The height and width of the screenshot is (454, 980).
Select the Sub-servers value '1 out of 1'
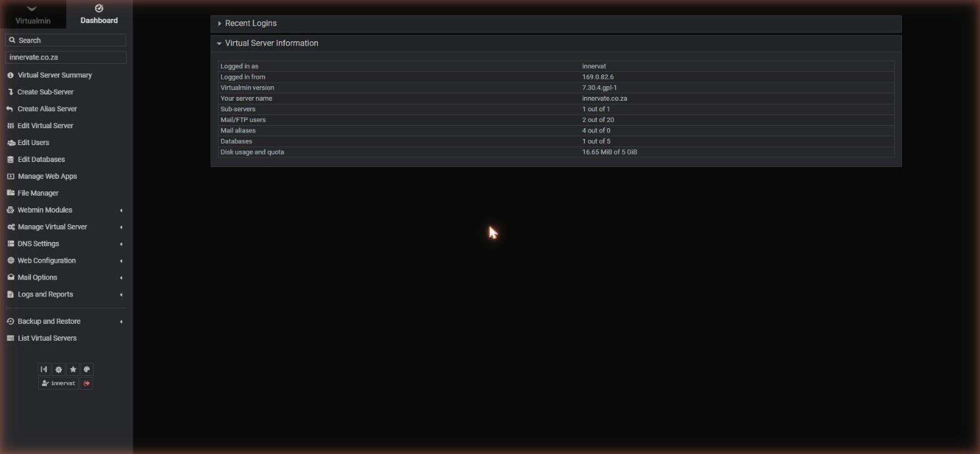click(596, 109)
